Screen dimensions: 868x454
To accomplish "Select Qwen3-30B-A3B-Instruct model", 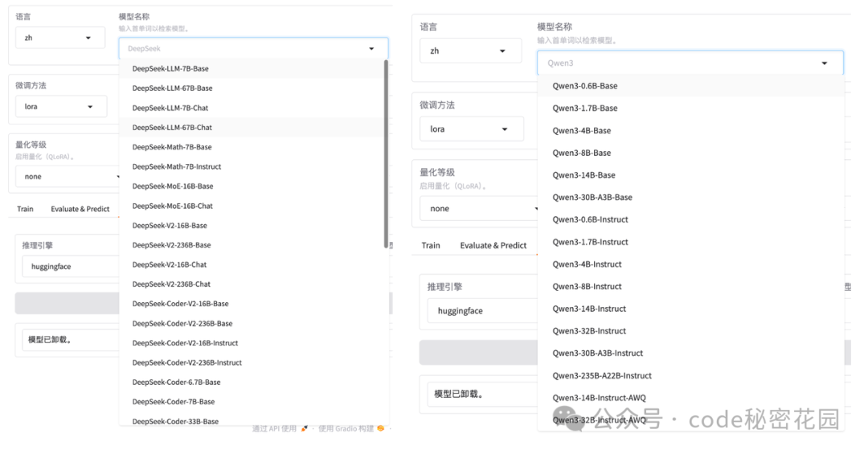I will [690, 353].
